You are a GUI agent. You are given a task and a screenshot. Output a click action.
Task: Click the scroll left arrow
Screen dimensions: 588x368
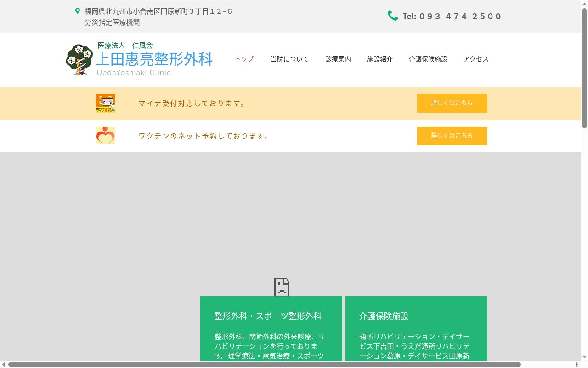point(4,365)
